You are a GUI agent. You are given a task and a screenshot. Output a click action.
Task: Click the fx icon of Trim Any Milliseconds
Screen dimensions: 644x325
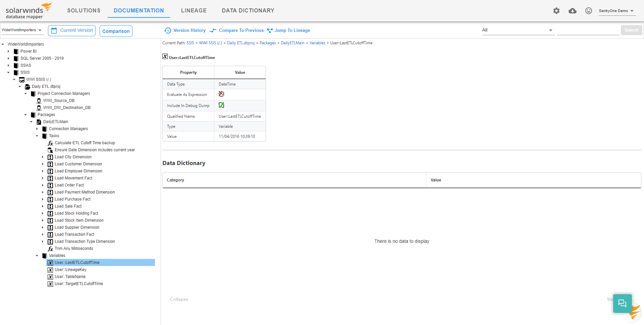pyautogui.click(x=50, y=249)
